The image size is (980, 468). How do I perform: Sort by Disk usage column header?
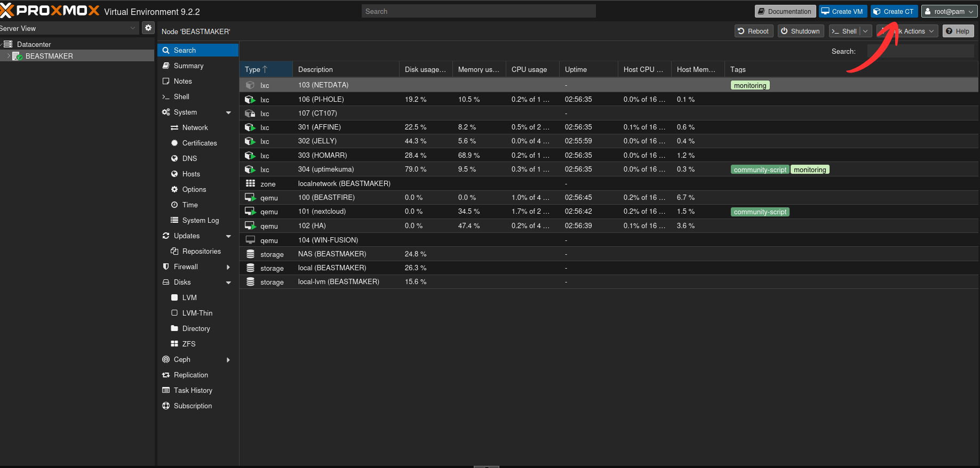coord(426,69)
